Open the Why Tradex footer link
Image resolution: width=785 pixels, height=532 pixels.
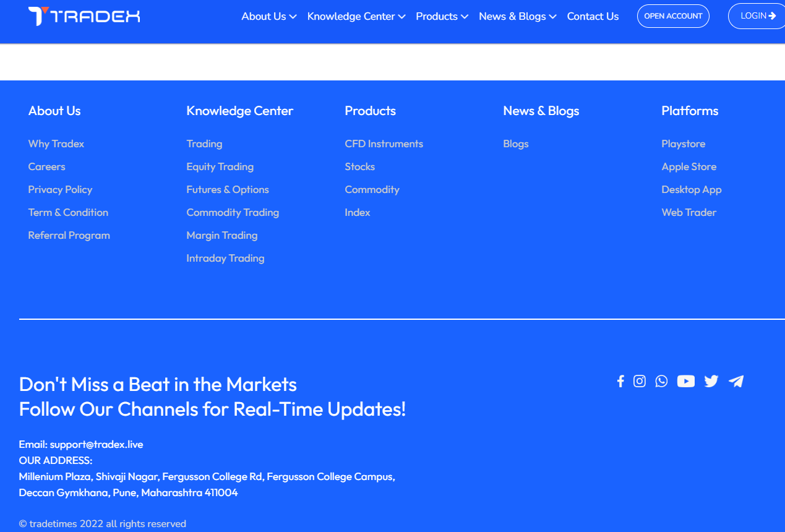tap(56, 144)
